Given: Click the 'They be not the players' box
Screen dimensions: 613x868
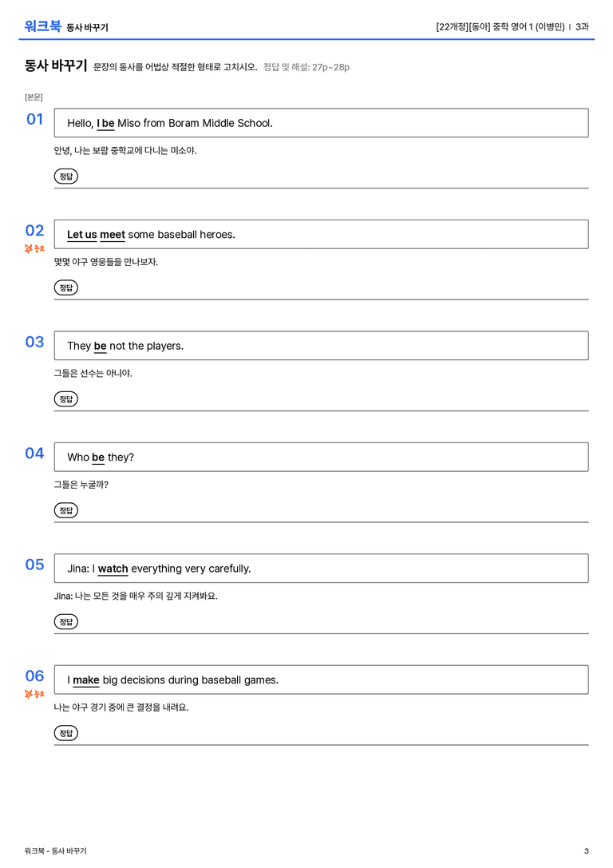Looking at the screenshot, I should coord(321,346).
